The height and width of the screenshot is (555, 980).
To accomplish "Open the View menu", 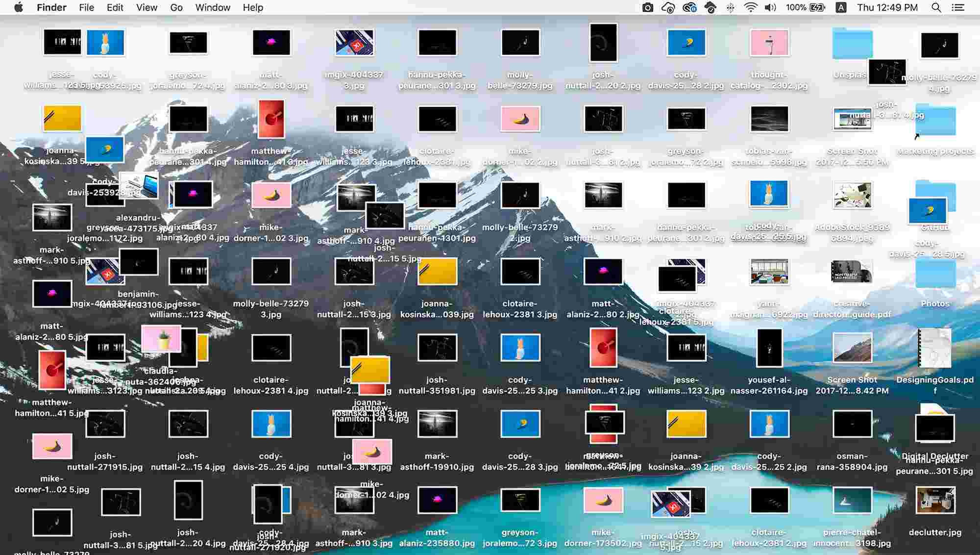I will [147, 7].
